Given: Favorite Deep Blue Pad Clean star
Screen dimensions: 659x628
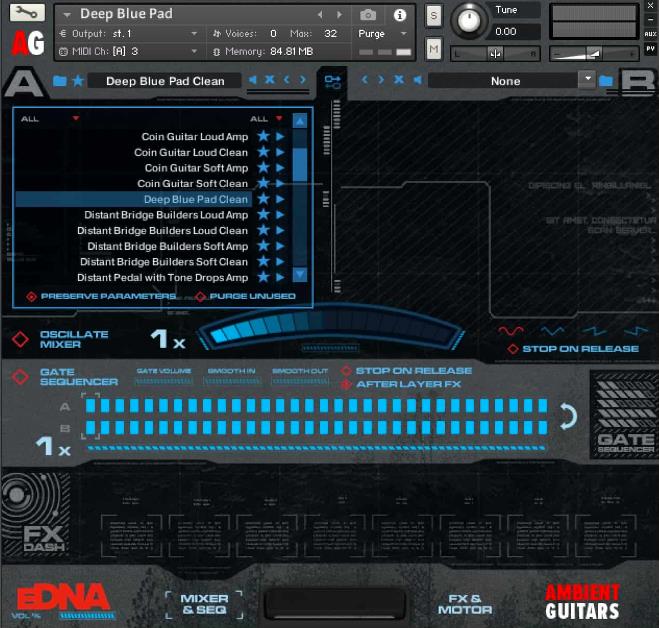Looking at the screenshot, I should (264, 199).
